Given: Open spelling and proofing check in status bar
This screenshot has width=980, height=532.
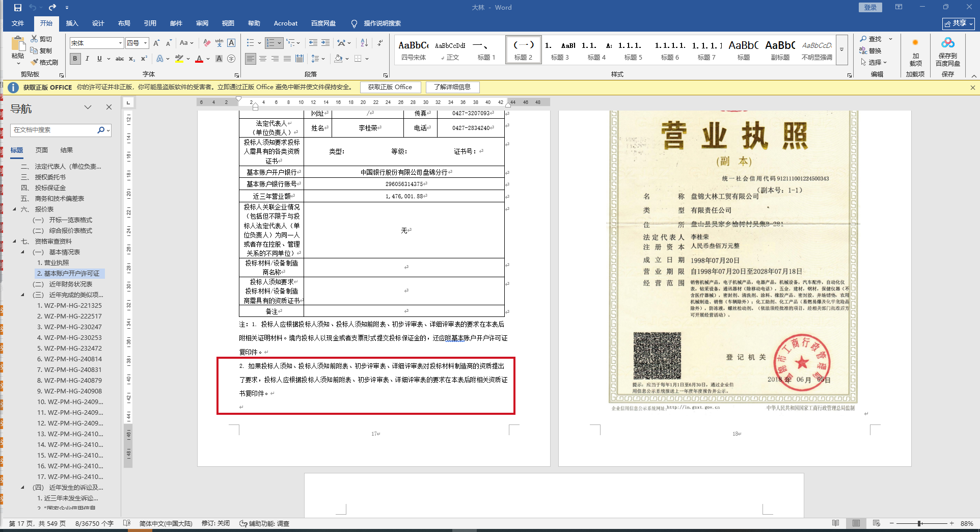Looking at the screenshot, I should [127, 523].
